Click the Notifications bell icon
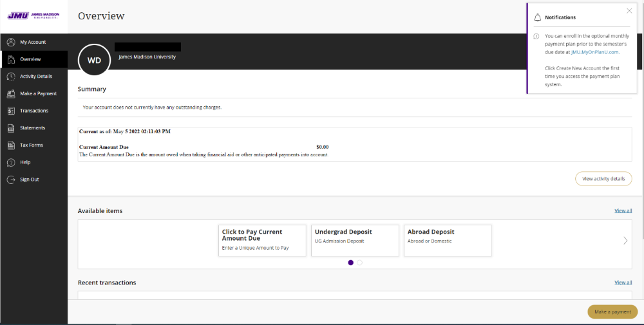Image resolution: width=644 pixels, height=325 pixels. 537,17
